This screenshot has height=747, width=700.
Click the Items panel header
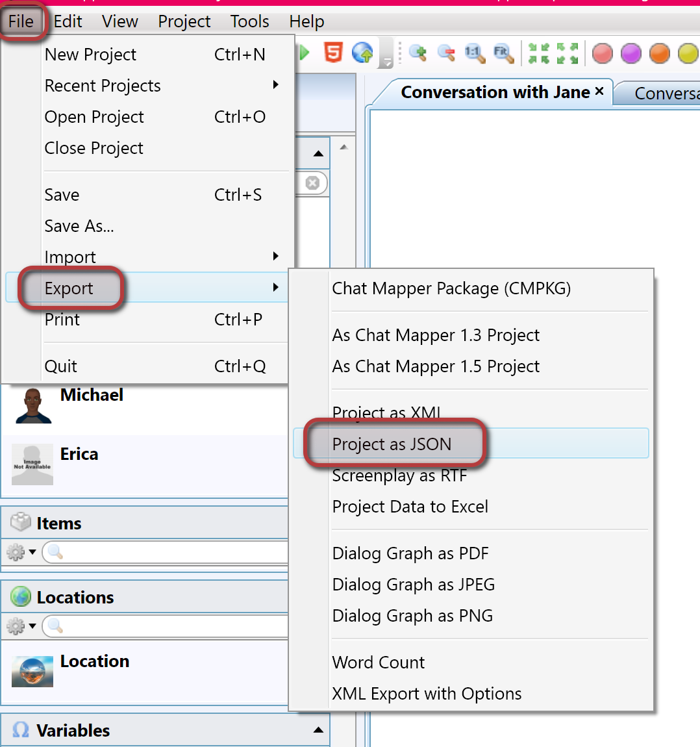(144, 523)
